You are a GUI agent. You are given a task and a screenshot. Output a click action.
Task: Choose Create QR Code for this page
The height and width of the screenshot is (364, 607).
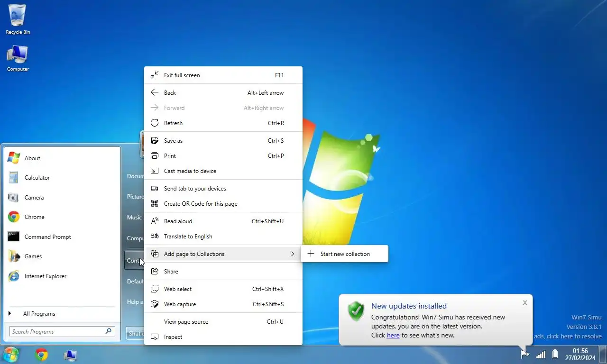tap(223, 204)
